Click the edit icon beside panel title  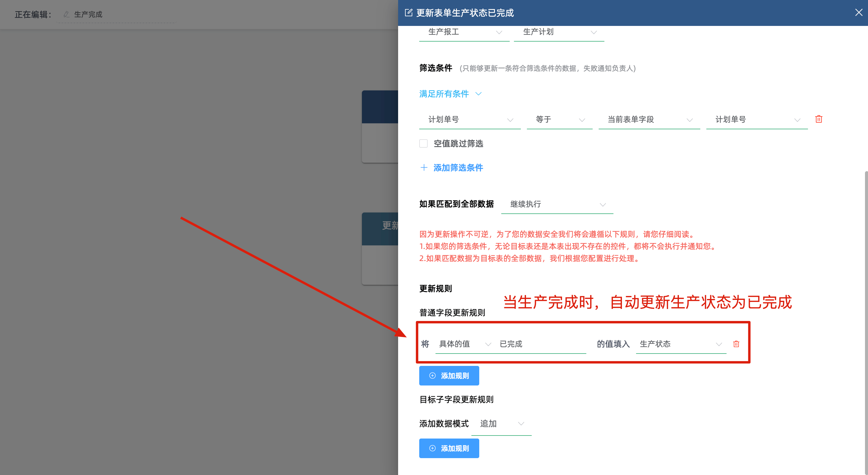point(408,13)
